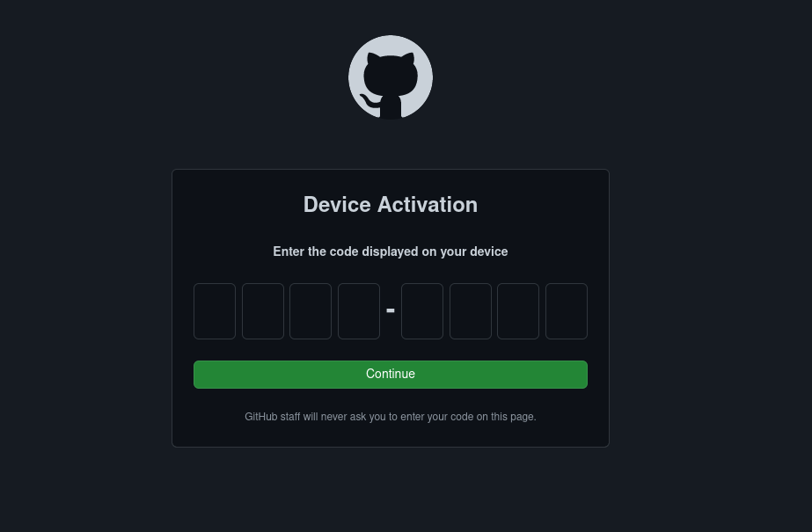The height and width of the screenshot is (532, 812).
Task: Click the dash separator between code groups
Action: (391, 310)
